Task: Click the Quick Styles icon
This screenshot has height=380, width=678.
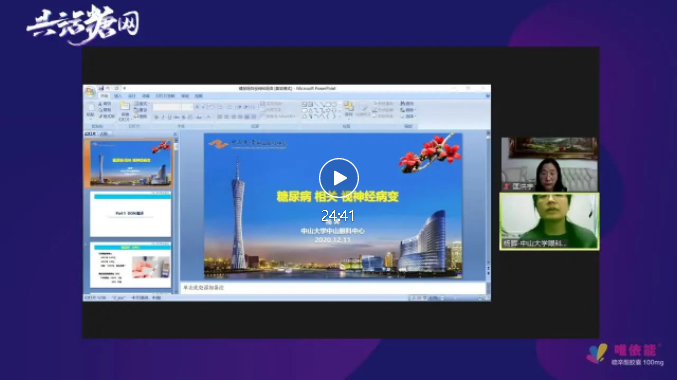Action: click(363, 110)
